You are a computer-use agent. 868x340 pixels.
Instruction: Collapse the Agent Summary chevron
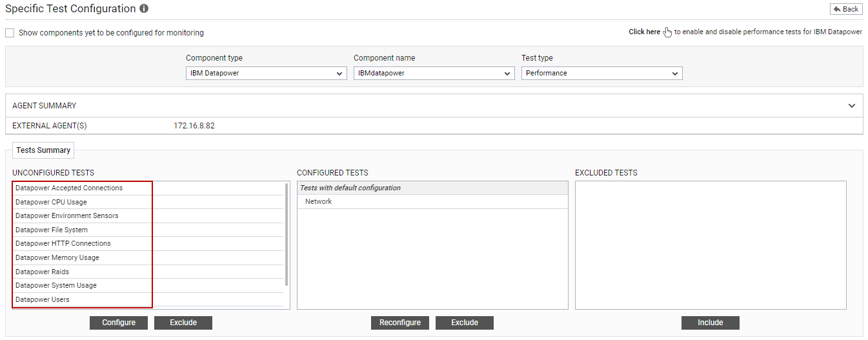point(852,106)
